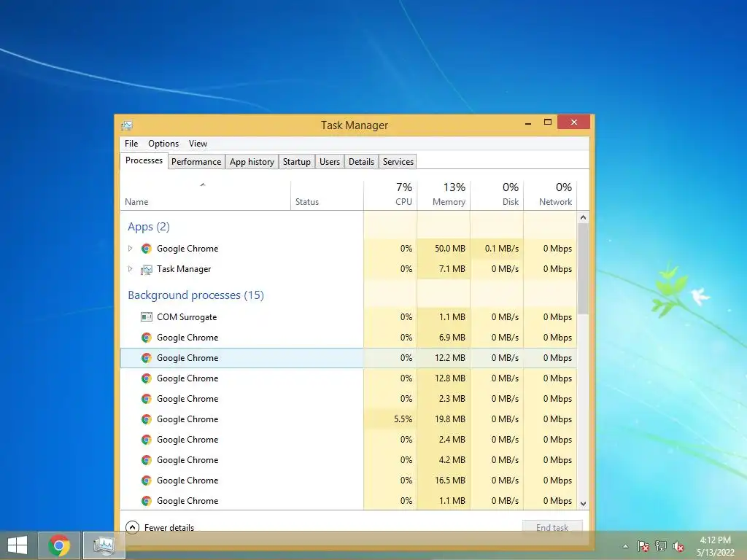
Task: Click the sort arrow above Name column
Action: (203, 184)
